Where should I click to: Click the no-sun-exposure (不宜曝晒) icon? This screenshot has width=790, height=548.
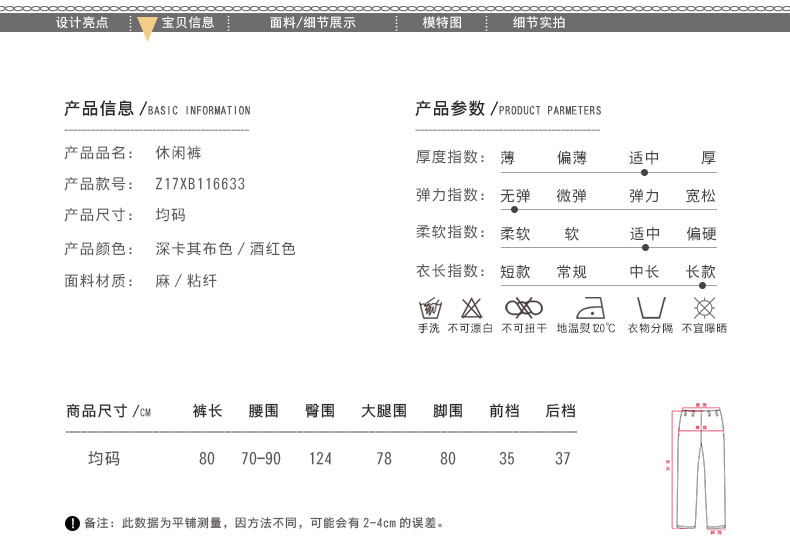point(704,307)
